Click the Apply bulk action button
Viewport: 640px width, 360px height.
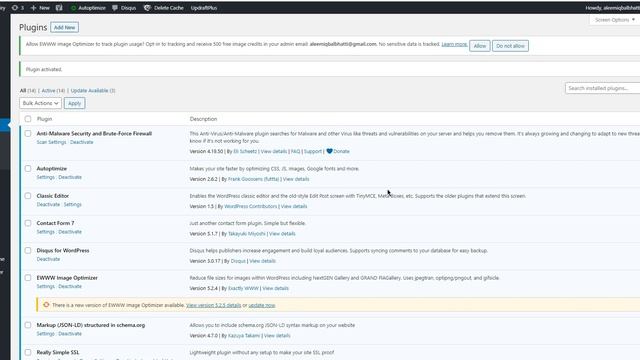(74, 103)
